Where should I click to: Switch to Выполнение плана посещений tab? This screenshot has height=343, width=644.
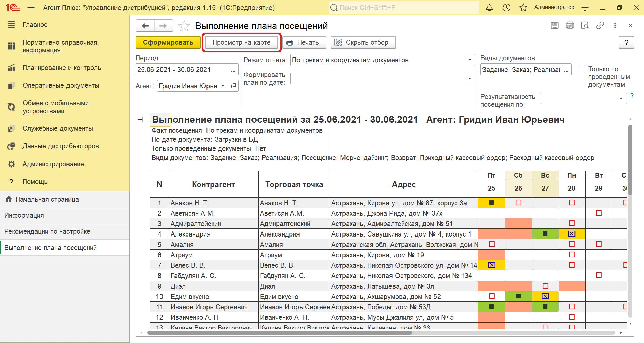[64, 248]
